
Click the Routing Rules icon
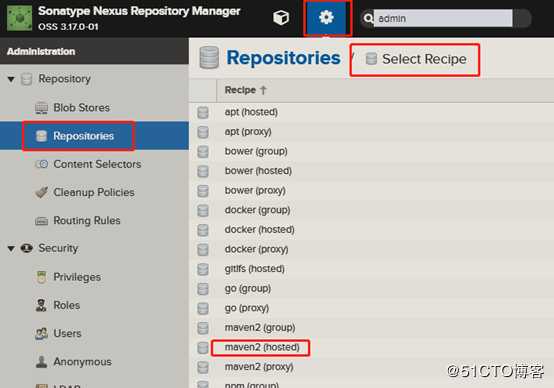[x=41, y=221]
